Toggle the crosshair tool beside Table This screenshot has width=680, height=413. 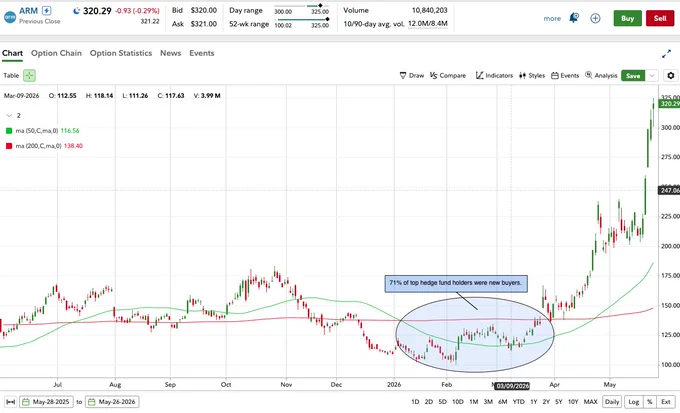[x=29, y=75]
